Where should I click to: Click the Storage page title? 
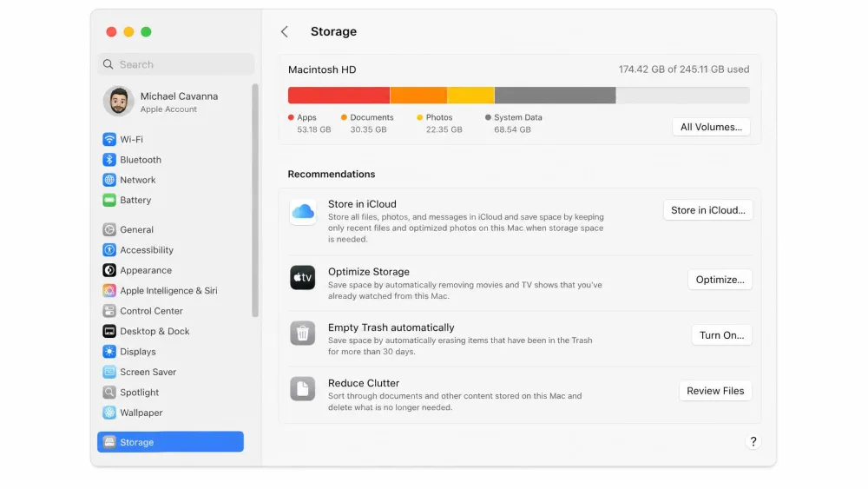click(333, 31)
